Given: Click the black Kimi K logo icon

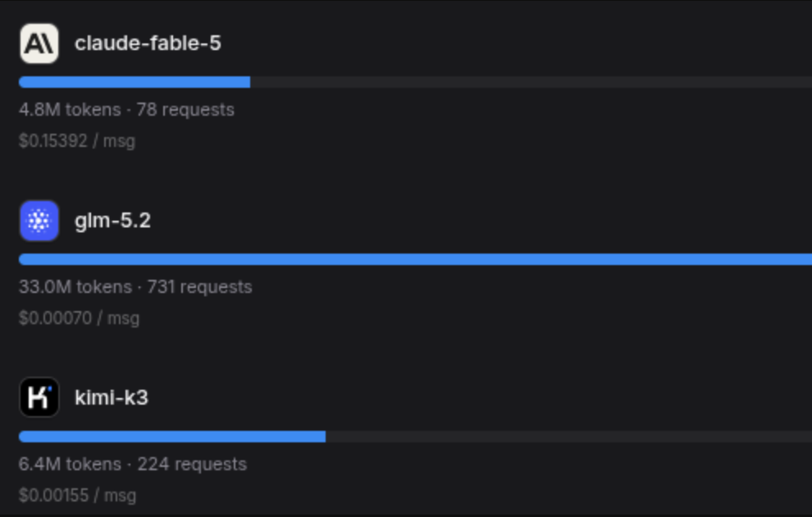Looking at the screenshot, I should click(x=39, y=397).
